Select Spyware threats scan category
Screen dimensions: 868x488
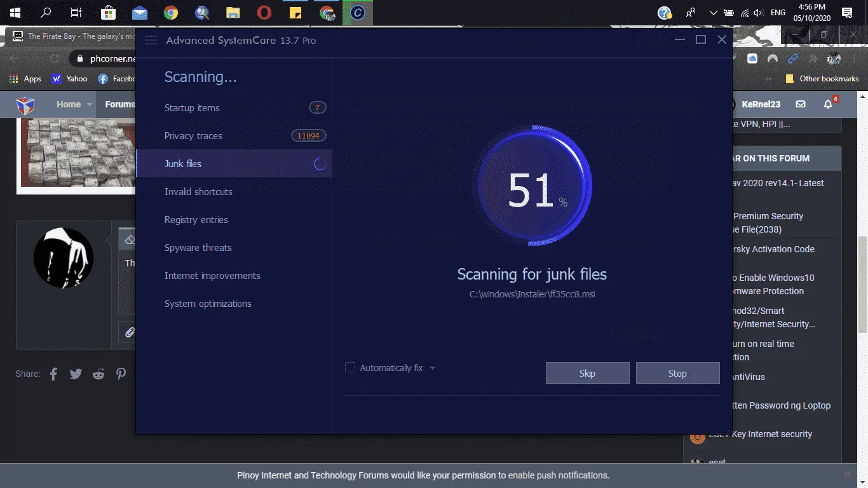click(234, 248)
